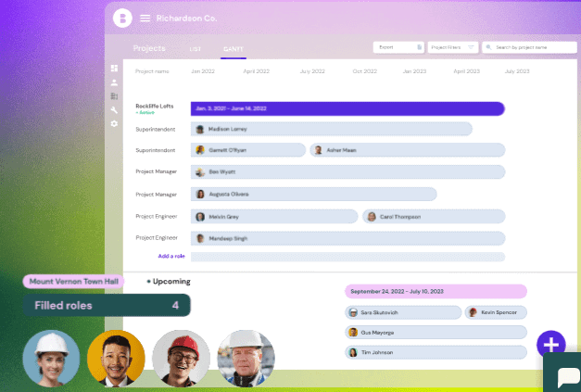The image size is (581, 392).
Task: Select the Gantt tab
Action: coord(234,49)
